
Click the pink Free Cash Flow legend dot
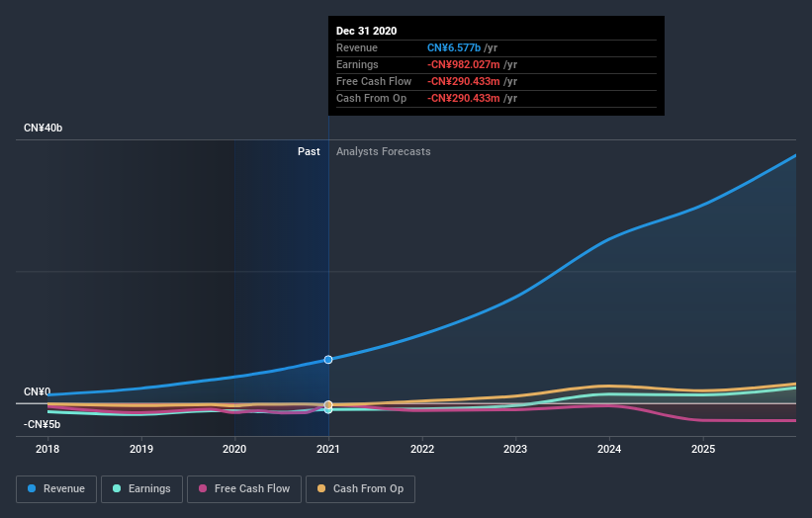point(203,488)
